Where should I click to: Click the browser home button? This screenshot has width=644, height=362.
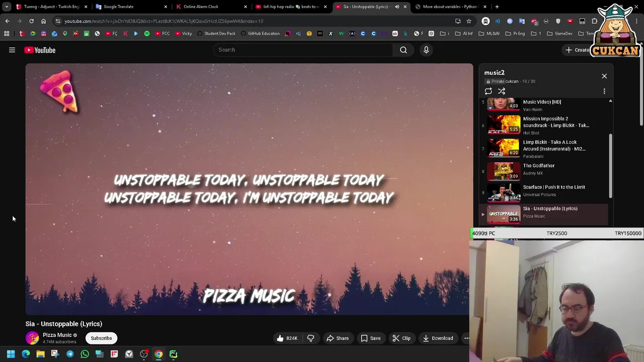43,21
